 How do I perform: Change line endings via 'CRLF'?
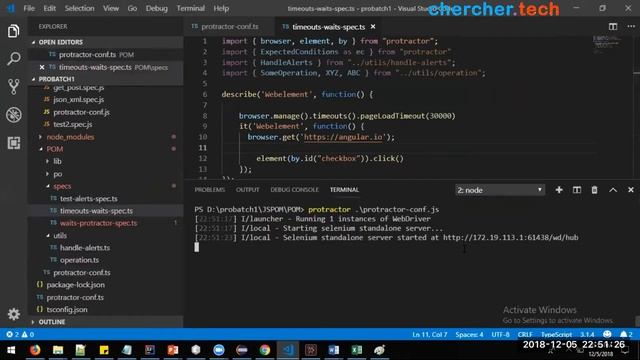coord(525,334)
